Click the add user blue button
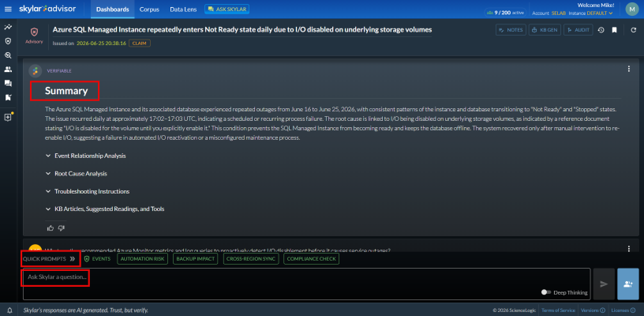This screenshot has height=316, width=644. [628, 284]
